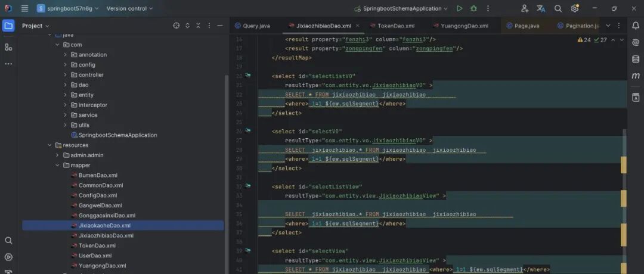Screen dimensions: 644x274
Task: Open the Code With Me icon
Action: click(525, 8)
